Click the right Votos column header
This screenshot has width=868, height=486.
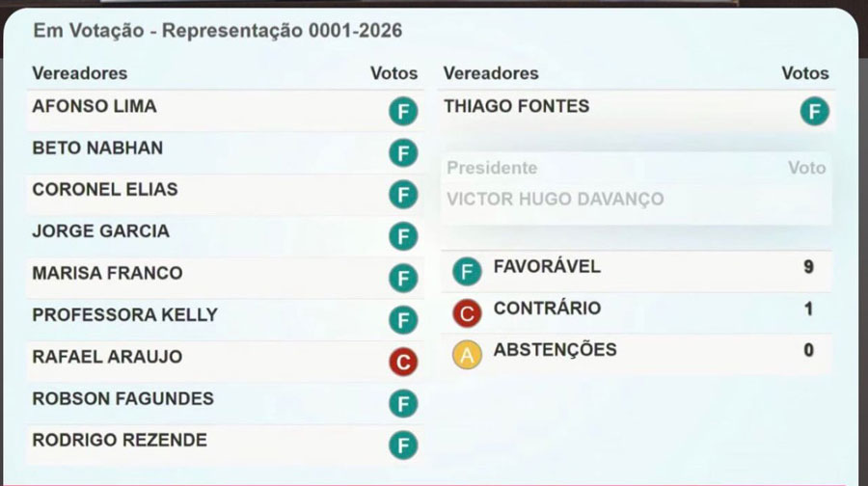click(805, 73)
